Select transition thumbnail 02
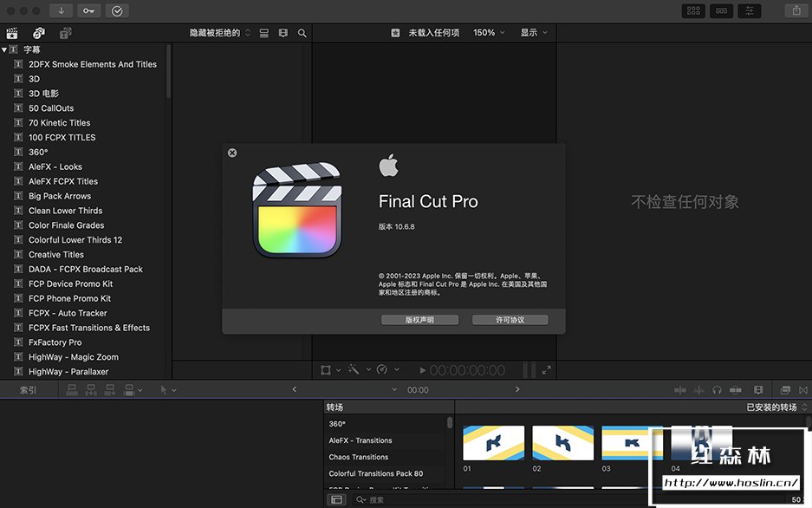The height and width of the screenshot is (508, 812). (562, 443)
